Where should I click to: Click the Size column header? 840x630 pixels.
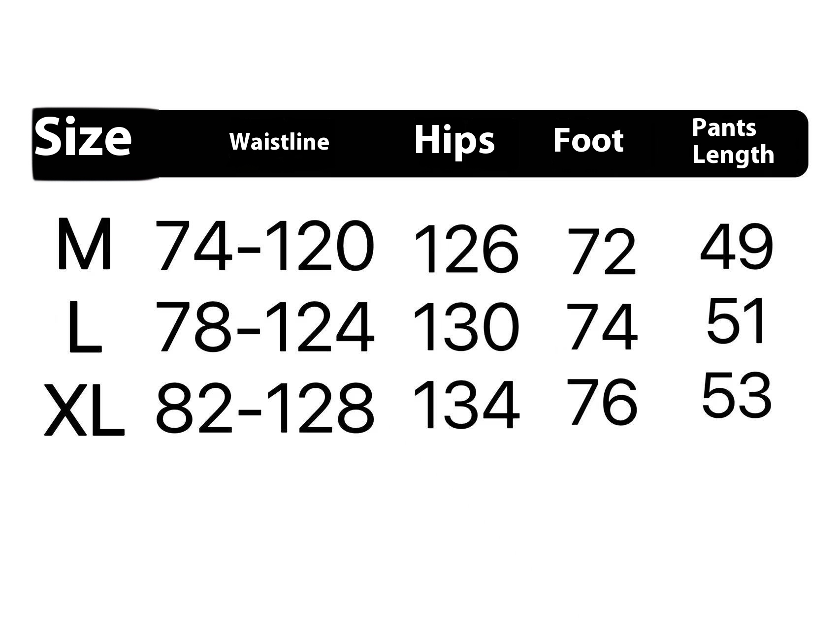[x=83, y=138]
